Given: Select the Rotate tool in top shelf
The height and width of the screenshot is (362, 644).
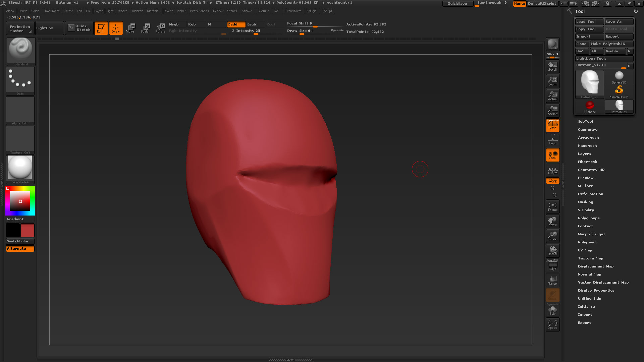Looking at the screenshot, I should [160, 28].
